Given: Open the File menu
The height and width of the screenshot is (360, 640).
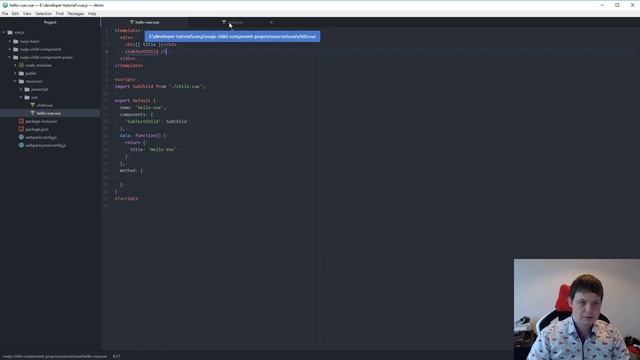Looking at the screenshot, I should tap(5, 13).
